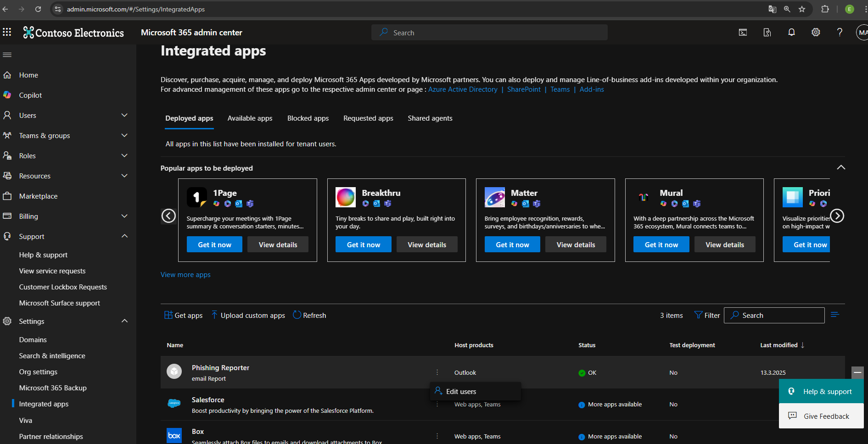Click the browser translate icon
The image size is (868, 444).
tap(773, 9)
